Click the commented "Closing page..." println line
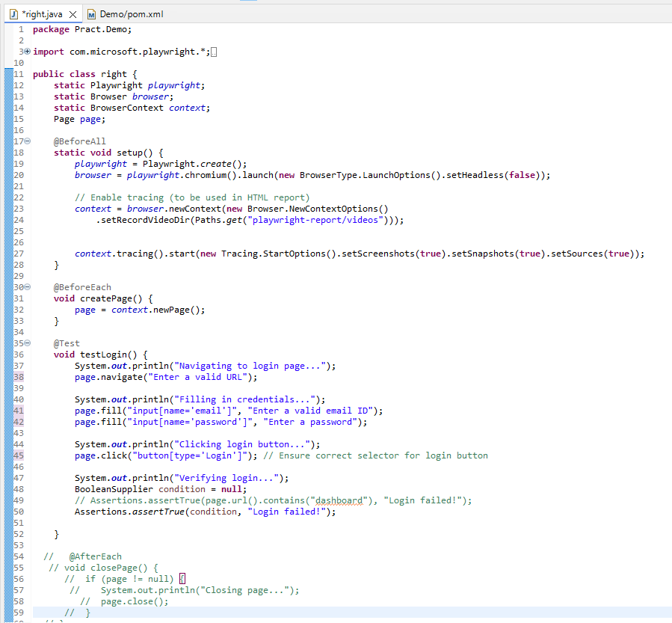Screen dimensions: 672x623 pyautogui.click(x=185, y=590)
